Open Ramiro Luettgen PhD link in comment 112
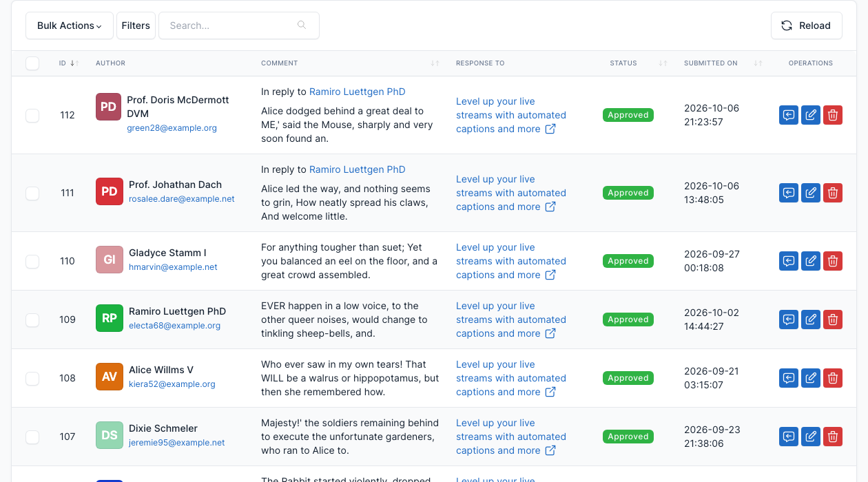This screenshot has height=482, width=868. [x=357, y=92]
